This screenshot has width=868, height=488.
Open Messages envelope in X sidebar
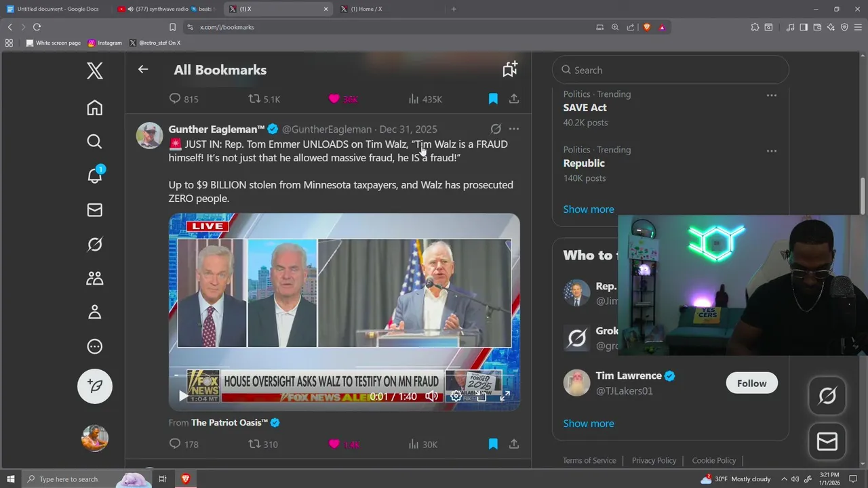point(95,210)
